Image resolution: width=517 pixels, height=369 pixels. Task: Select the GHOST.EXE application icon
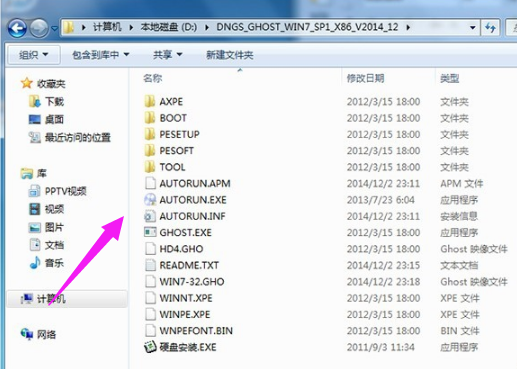(150, 232)
